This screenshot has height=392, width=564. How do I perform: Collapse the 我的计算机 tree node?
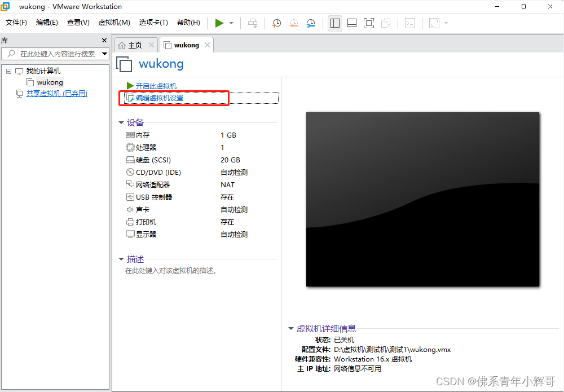8,71
